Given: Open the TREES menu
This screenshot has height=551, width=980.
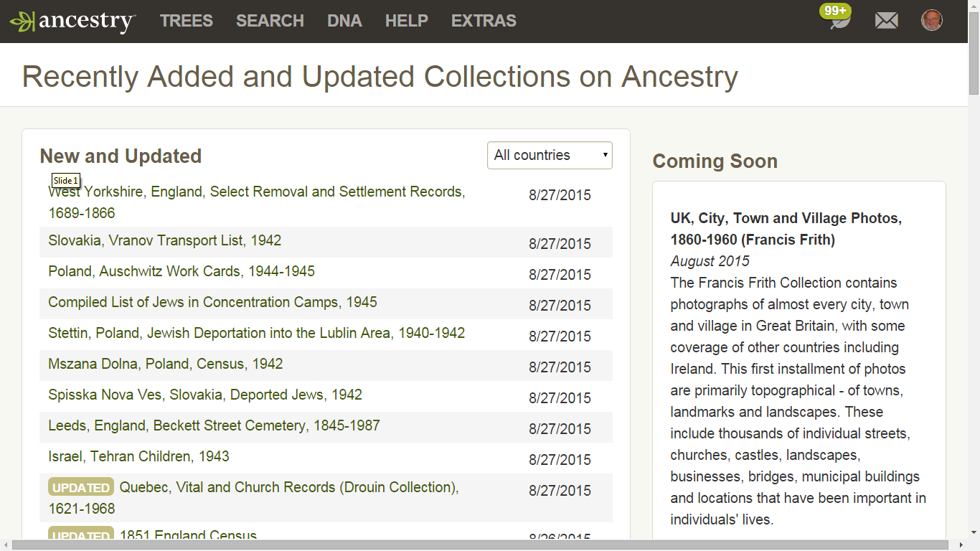Looking at the screenshot, I should 186,21.
